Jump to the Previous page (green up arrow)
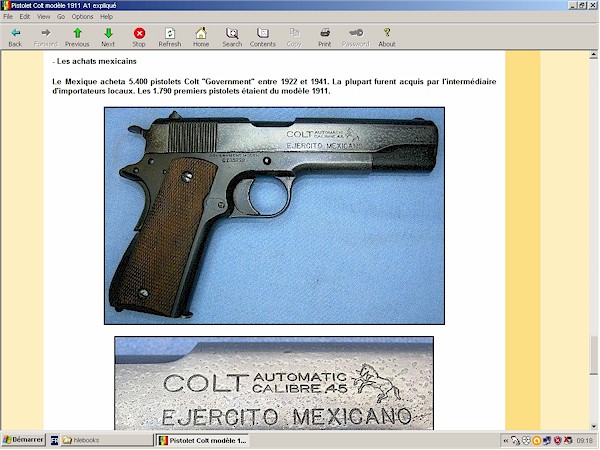The width and height of the screenshot is (600, 450). point(77,33)
